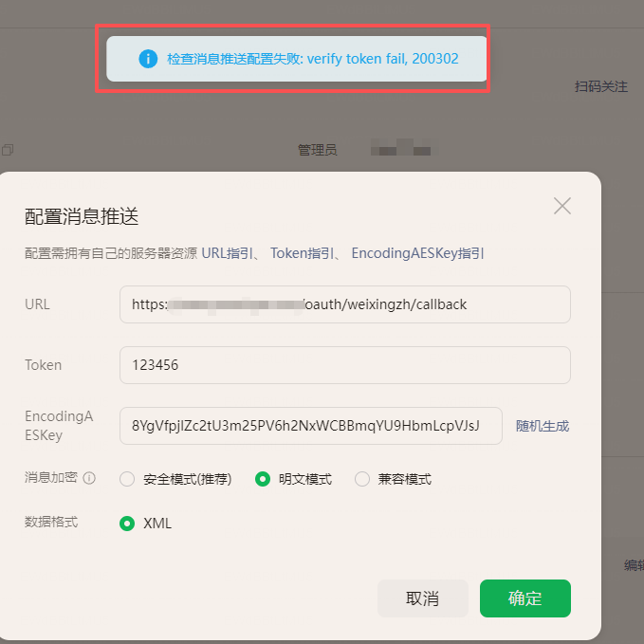
Task: Click into the URL input field
Action: tap(344, 304)
